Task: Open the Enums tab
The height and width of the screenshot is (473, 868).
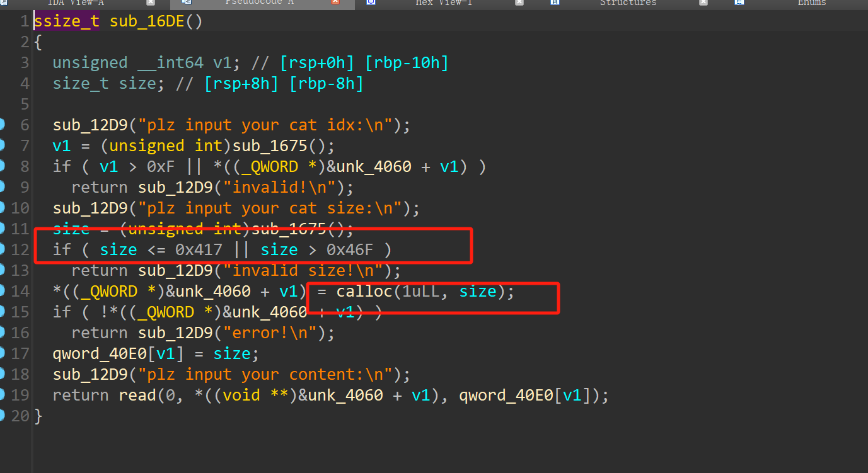Action: (812, 3)
